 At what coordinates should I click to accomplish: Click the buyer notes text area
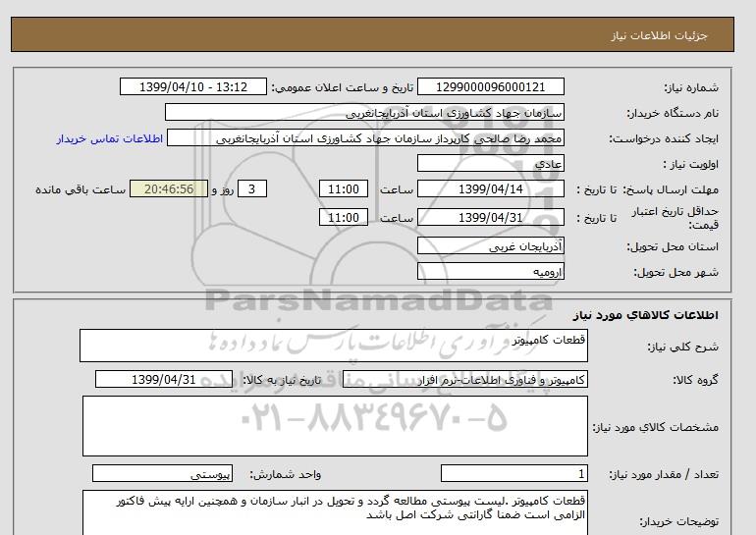point(335,512)
